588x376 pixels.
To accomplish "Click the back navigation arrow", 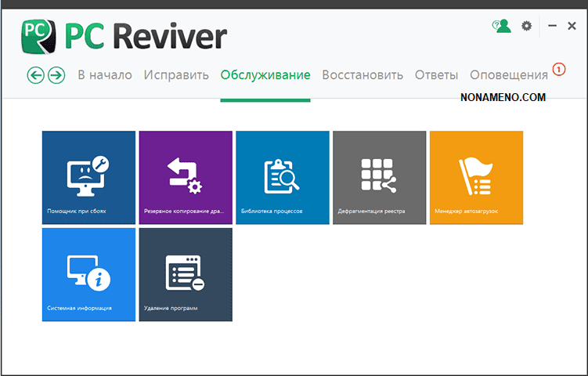I will click(x=35, y=75).
